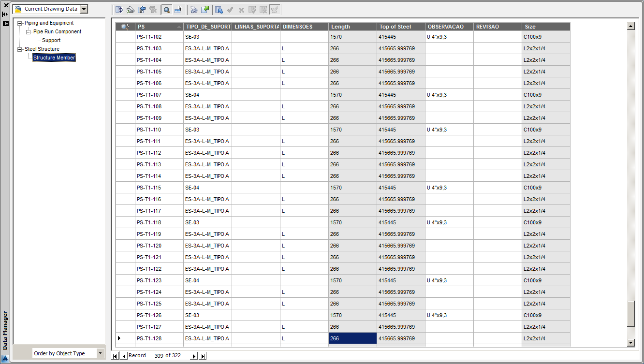The height and width of the screenshot is (364, 644).
Task: Close the Data Manager palette with X
Action: coord(6,5)
